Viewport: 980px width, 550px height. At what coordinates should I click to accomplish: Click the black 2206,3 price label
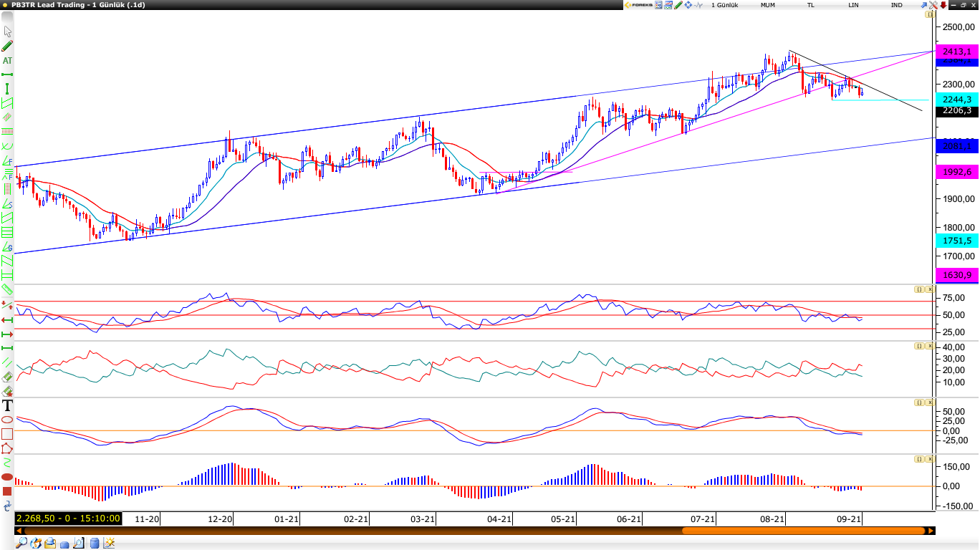[957, 111]
